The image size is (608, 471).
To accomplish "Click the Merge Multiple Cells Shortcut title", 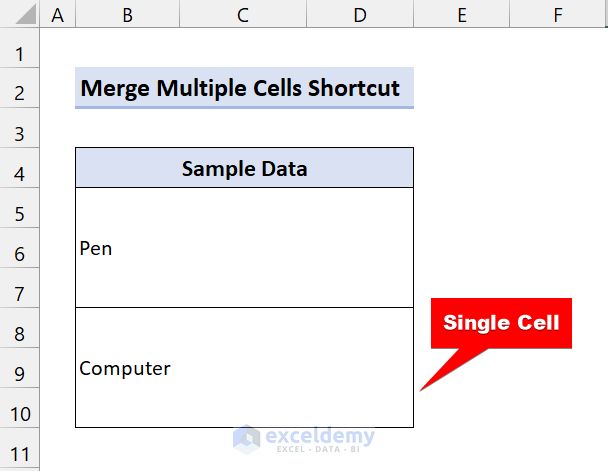I will tap(244, 88).
